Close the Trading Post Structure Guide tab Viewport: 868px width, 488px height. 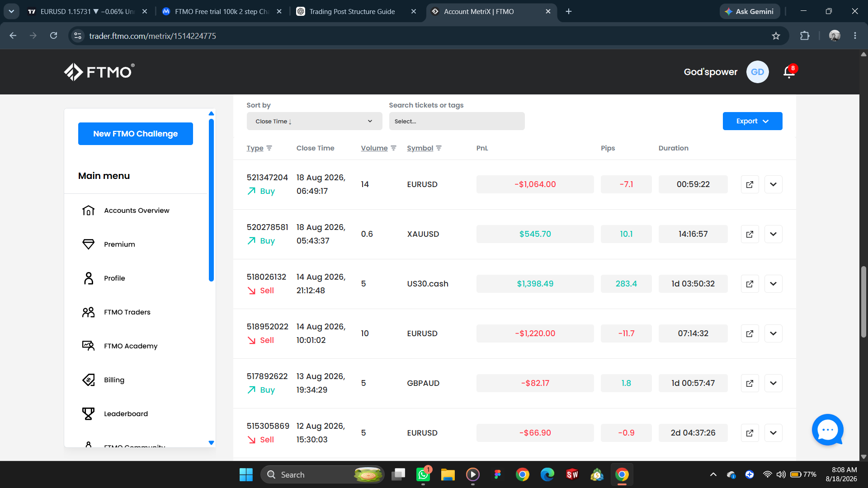tap(414, 11)
